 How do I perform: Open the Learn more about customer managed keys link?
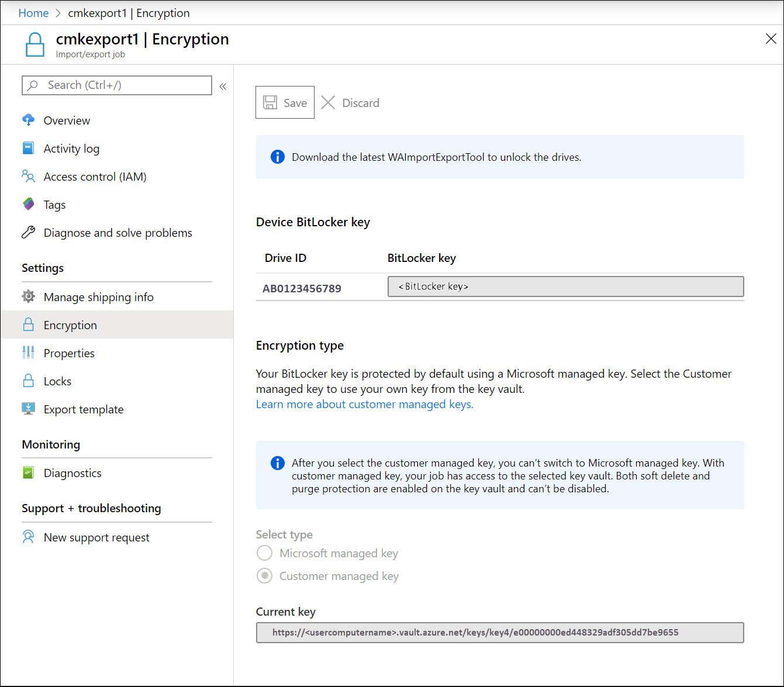(364, 404)
